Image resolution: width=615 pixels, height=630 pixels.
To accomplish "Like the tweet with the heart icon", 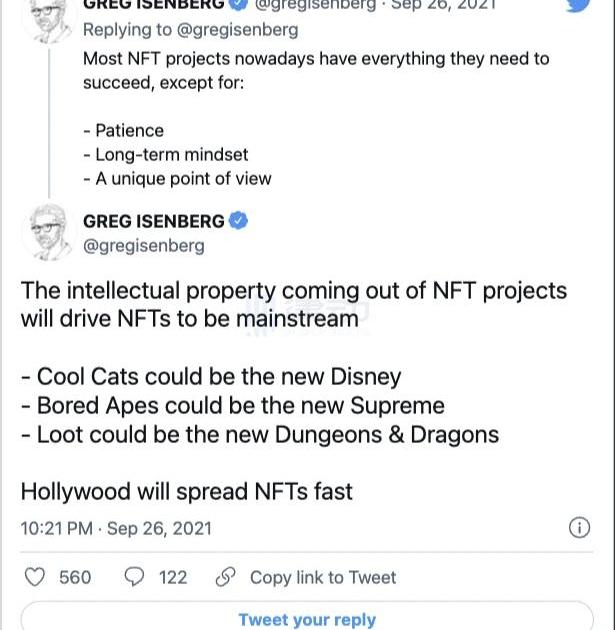I will tap(35, 577).
